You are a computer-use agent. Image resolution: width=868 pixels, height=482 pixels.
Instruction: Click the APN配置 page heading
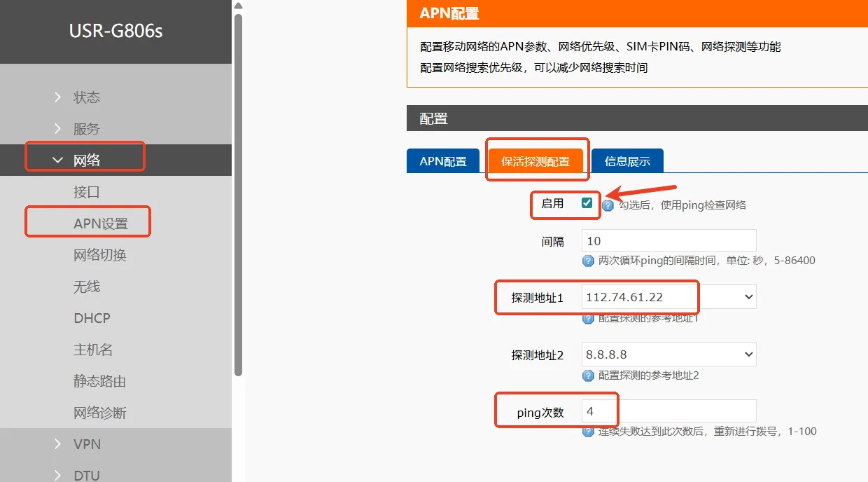coord(449,13)
